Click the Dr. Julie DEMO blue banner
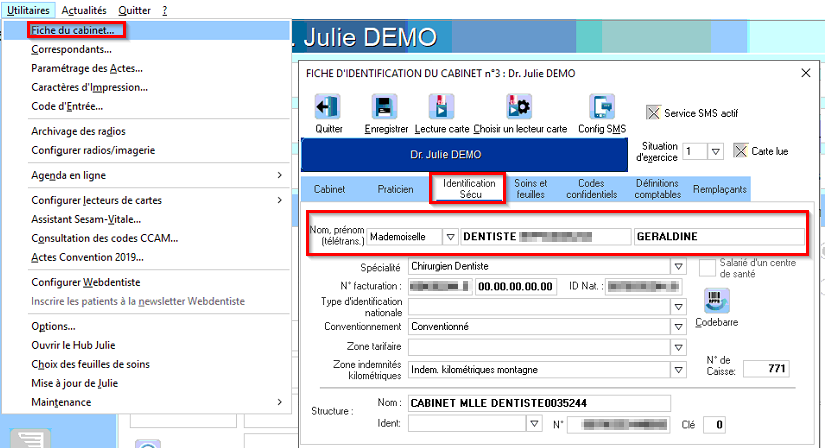Screen dimensions: 825x448 click(464, 155)
